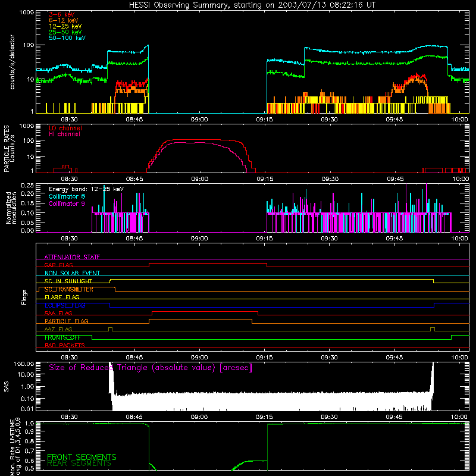Click the Size of Reduced Triangle caption

[151, 368]
